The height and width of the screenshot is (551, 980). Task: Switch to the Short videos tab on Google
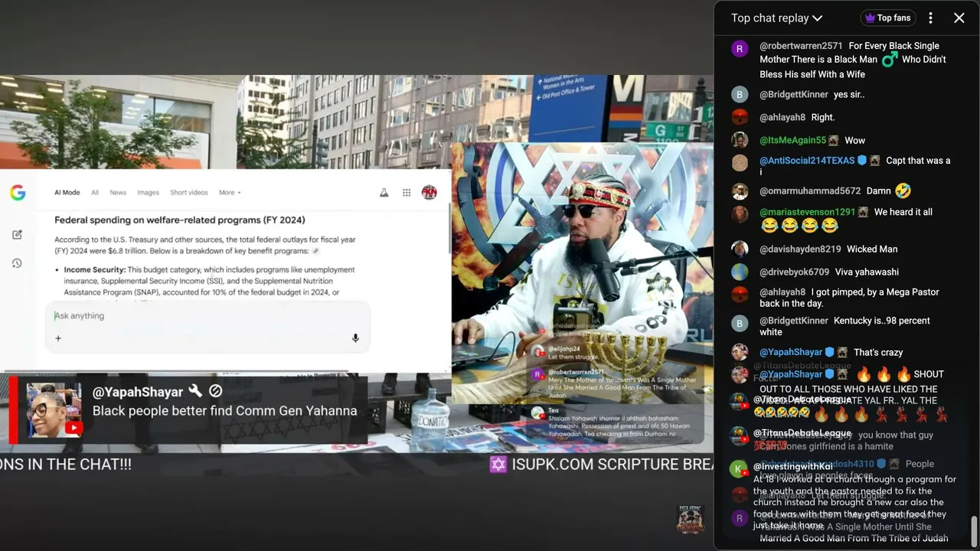(189, 193)
